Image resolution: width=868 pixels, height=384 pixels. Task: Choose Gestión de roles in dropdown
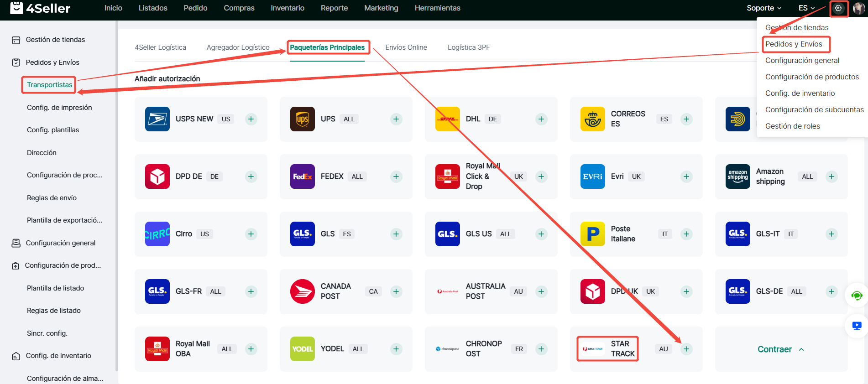pyautogui.click(x=792, y=126)
